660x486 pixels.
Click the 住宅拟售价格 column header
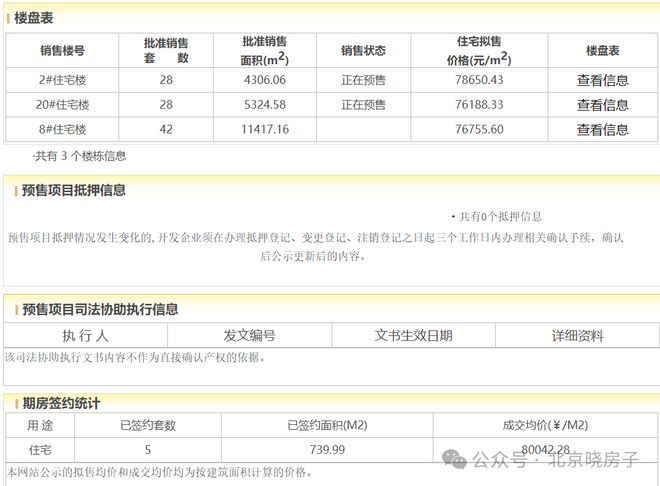[x=479, y=50]
